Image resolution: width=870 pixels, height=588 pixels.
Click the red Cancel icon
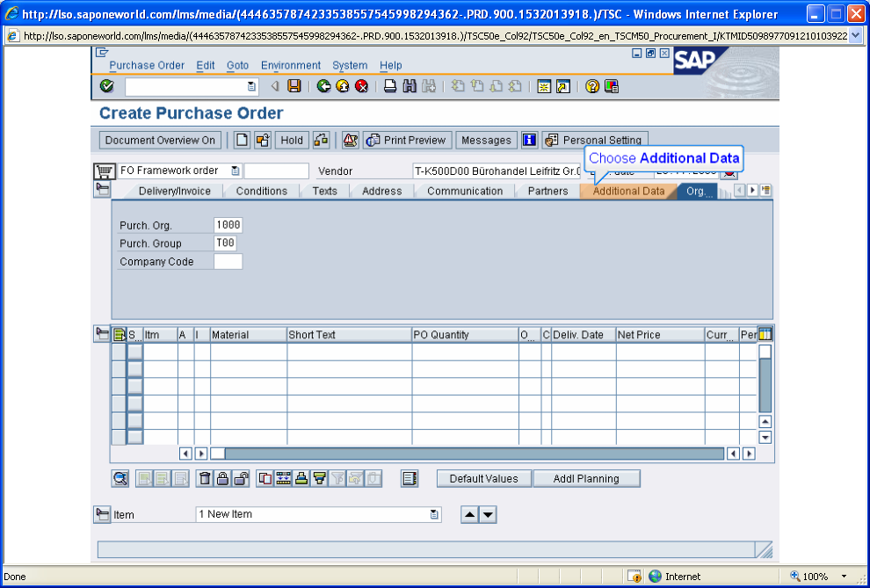362,86
